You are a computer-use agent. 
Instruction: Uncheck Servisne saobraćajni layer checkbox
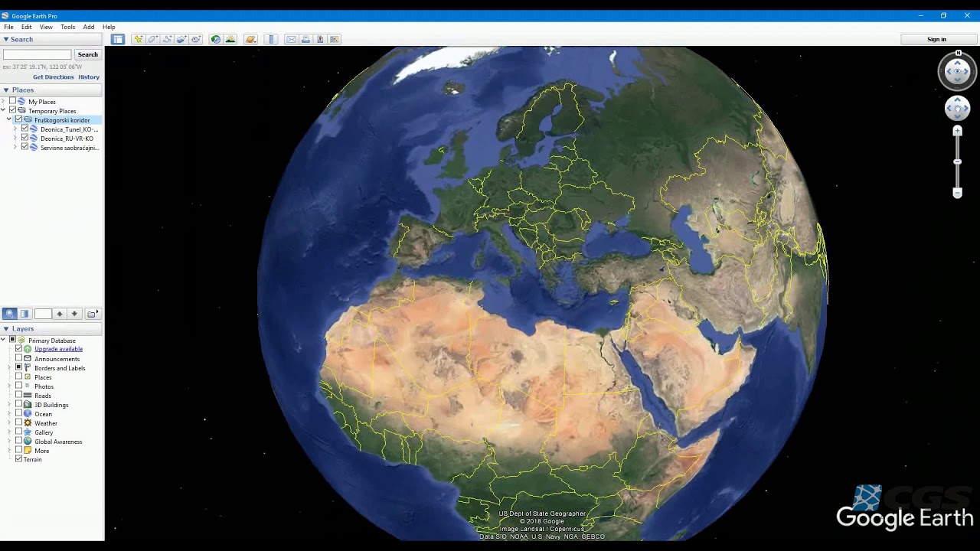(x=24, y=147)
